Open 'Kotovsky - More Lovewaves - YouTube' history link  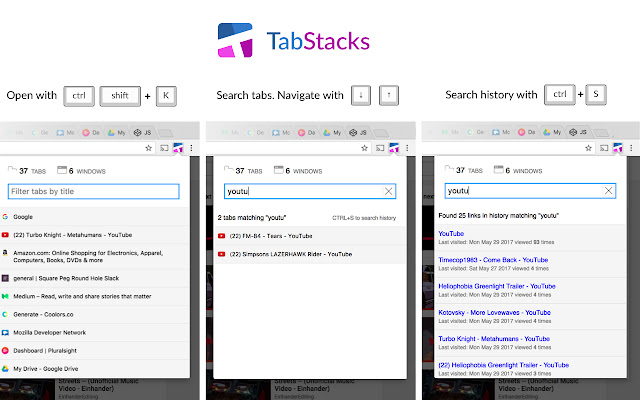pos(494,312)
